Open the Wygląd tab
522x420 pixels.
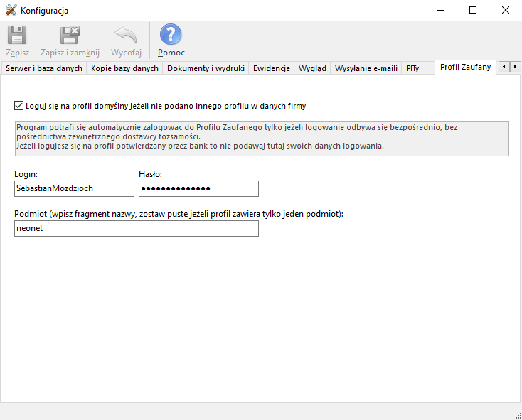[x=312, y=68]
